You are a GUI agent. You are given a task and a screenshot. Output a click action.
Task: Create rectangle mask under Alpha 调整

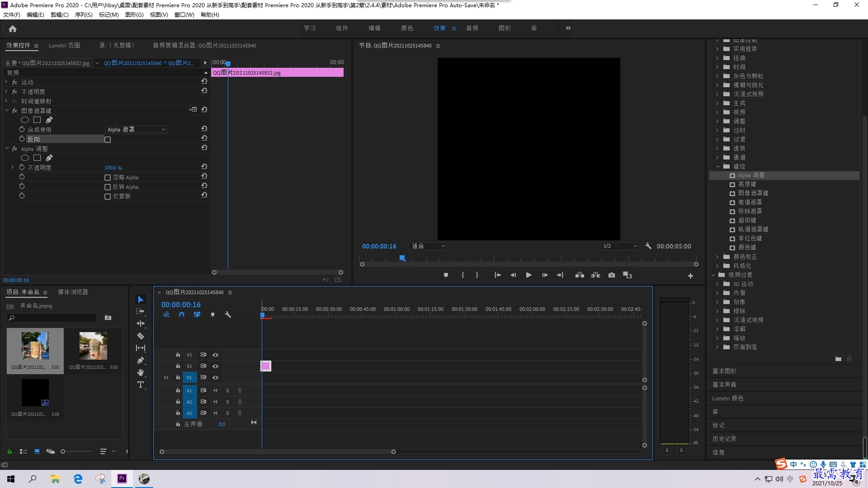[x=37, y=158]
